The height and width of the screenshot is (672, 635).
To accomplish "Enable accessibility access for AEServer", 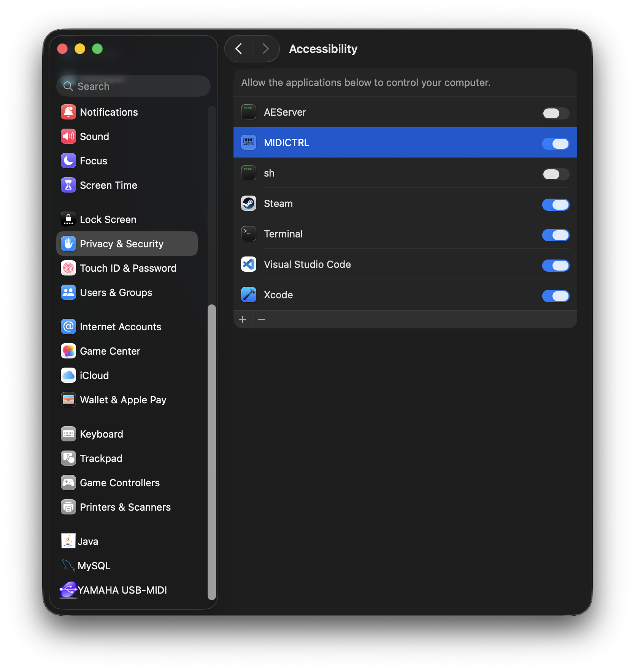I will coord(556,113).
